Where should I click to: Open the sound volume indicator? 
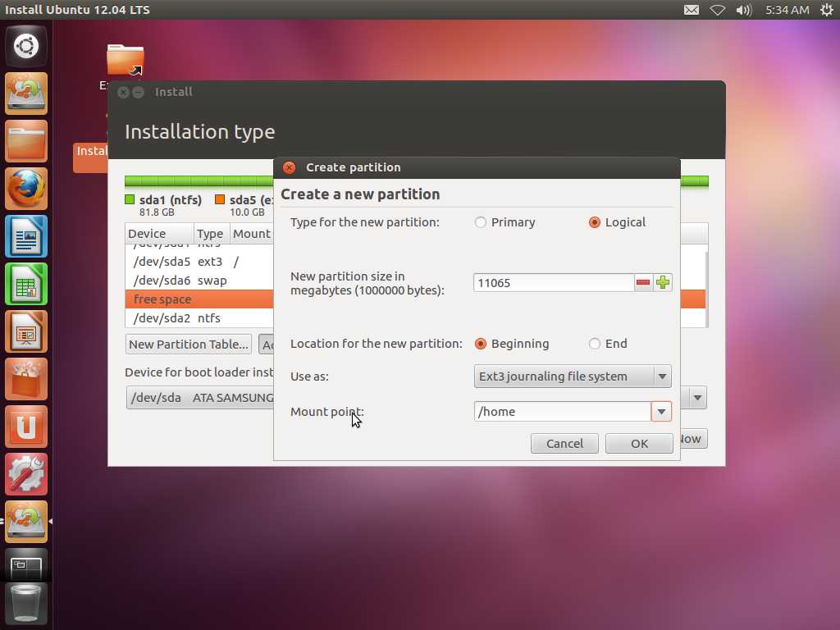743,10
